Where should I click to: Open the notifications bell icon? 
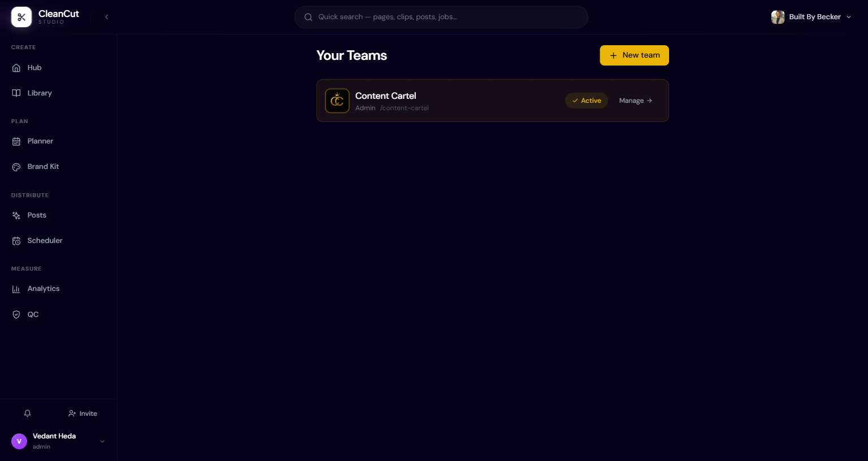point(27,414)
